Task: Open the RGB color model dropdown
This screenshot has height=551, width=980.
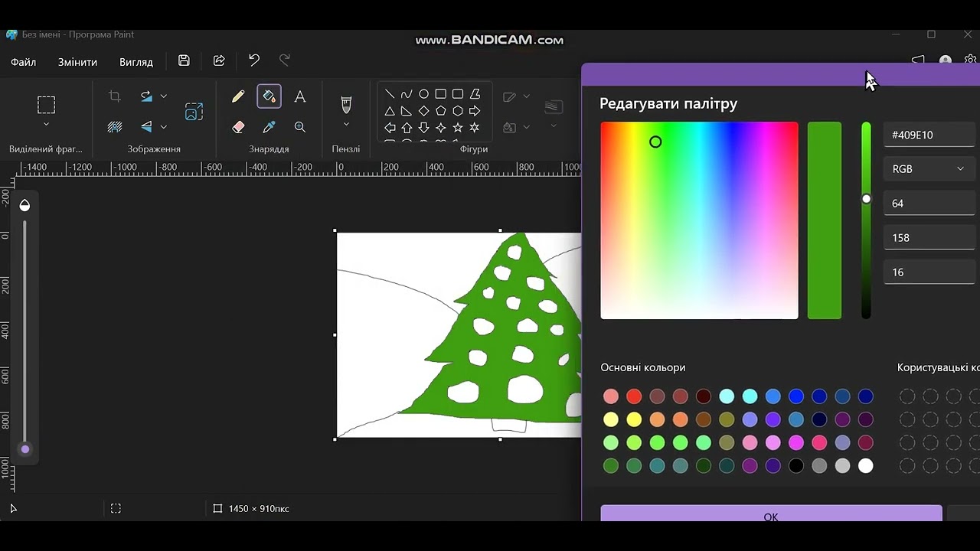Action: tap(929, 169)
